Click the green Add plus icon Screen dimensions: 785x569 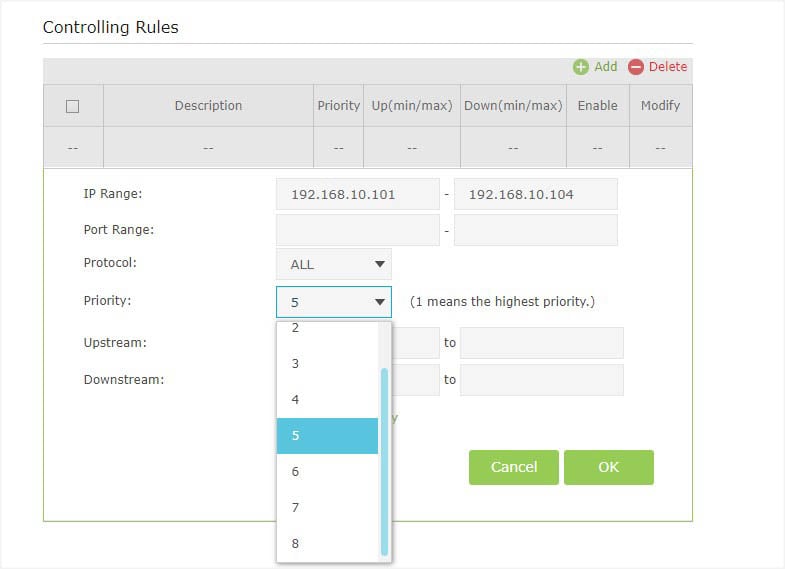(580, 67)
